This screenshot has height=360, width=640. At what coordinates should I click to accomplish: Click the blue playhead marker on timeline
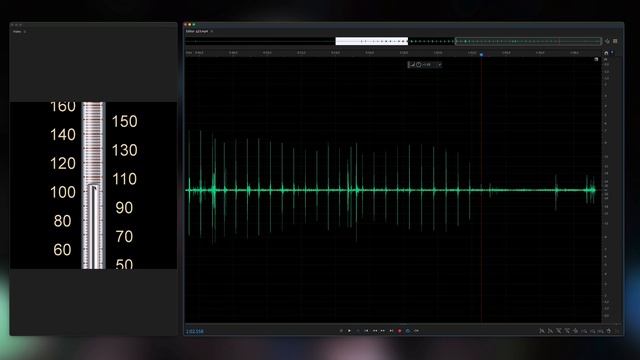coord(481,54)
